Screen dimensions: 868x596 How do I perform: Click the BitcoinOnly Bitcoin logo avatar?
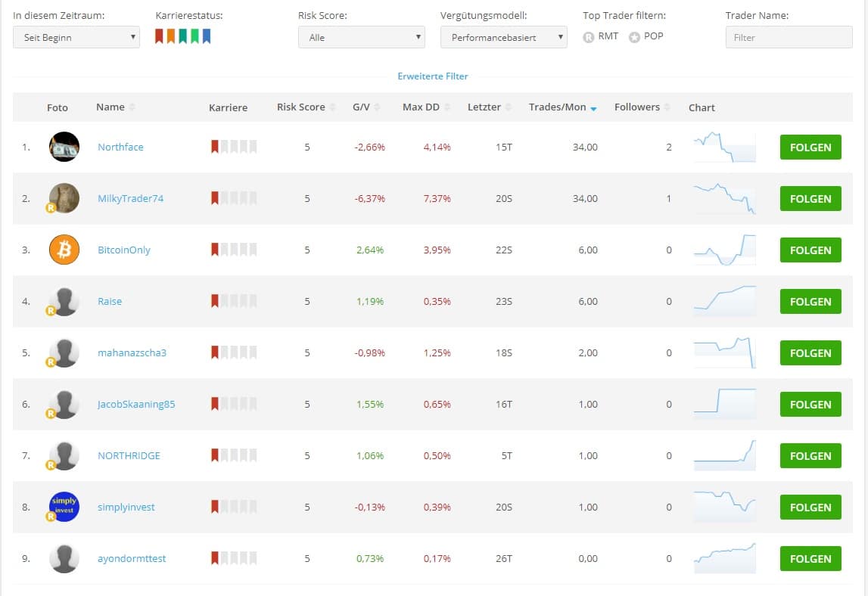coord(64,250)
